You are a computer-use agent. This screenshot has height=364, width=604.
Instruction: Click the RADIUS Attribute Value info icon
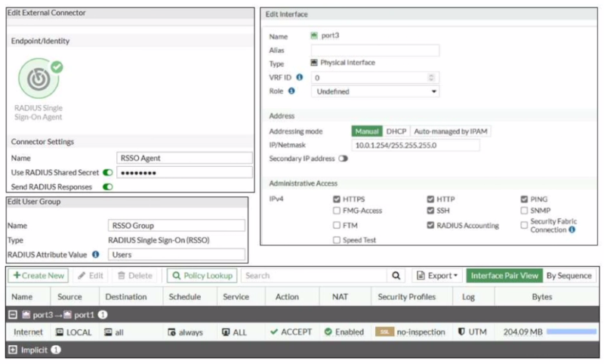(x=96, y=254)
